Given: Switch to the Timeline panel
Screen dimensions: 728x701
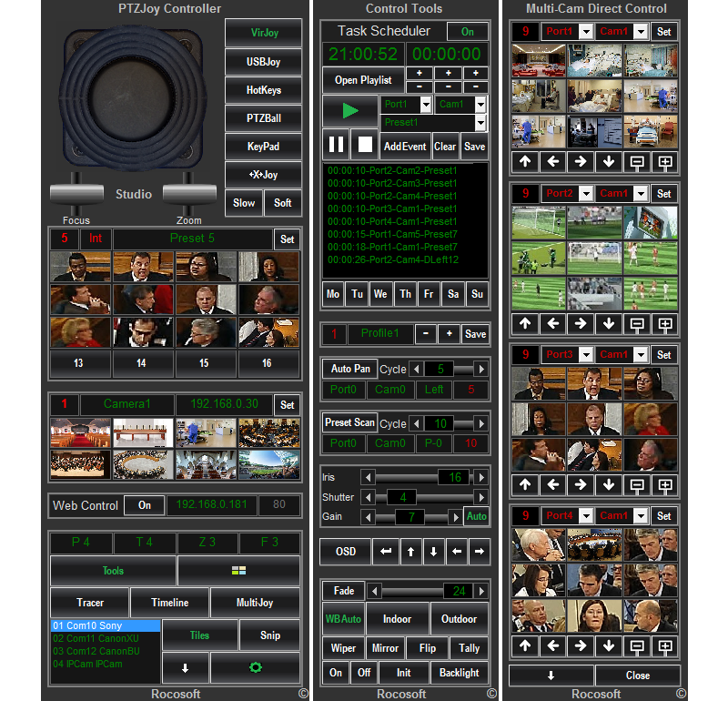Looking at the screenshot, I should point(168,602).
